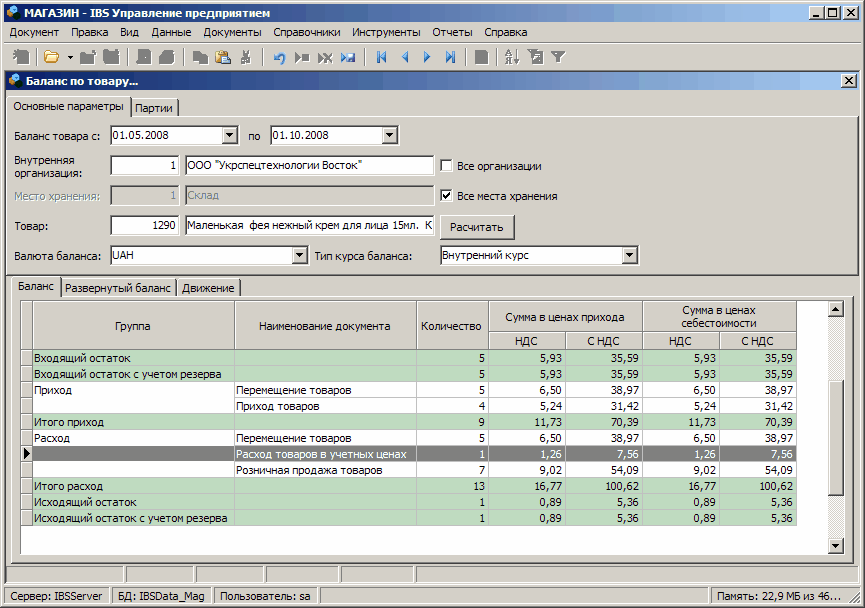This screenshot has width=865, height=608.
Task: Click the undo arrow toolbar icon
Action: pos(279,57)
